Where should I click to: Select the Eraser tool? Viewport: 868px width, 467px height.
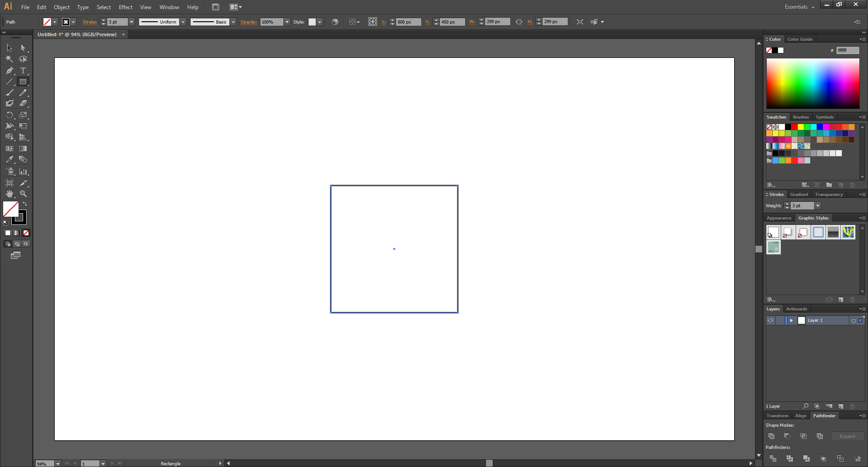[x=23, y=103]
